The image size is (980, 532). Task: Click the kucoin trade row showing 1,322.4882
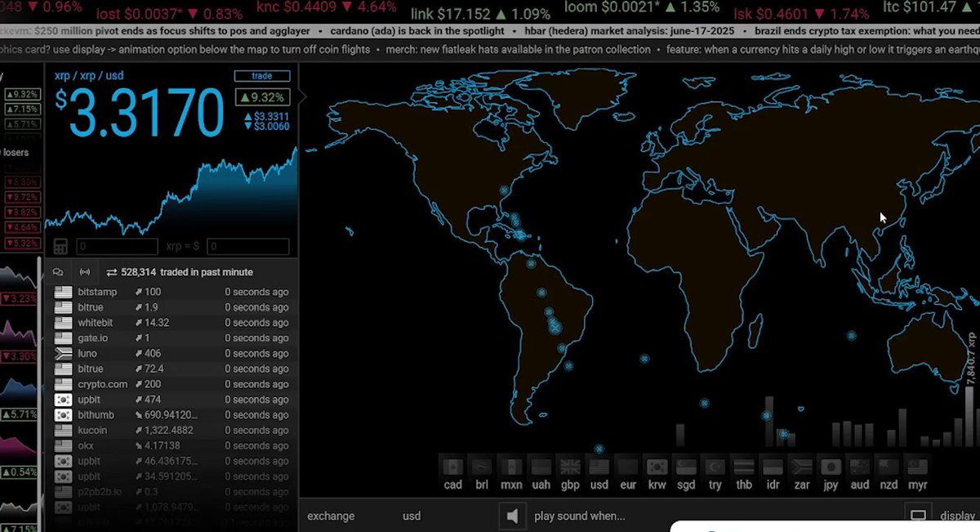click(171, 430)
